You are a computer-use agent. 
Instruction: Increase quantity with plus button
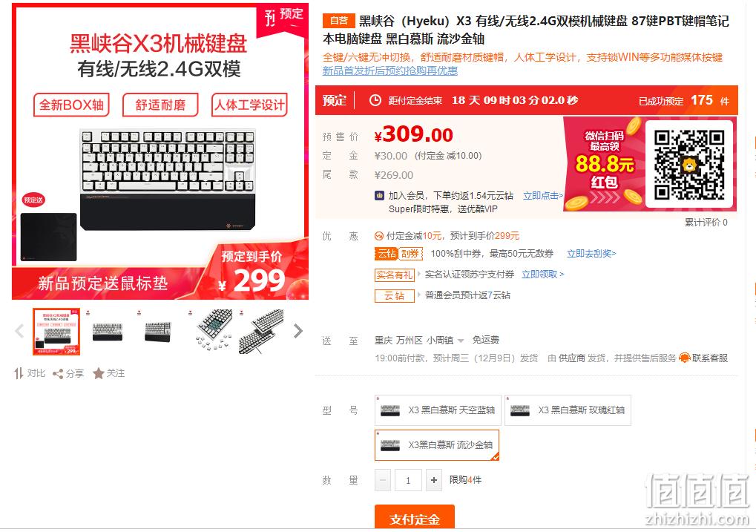[434, 480]
